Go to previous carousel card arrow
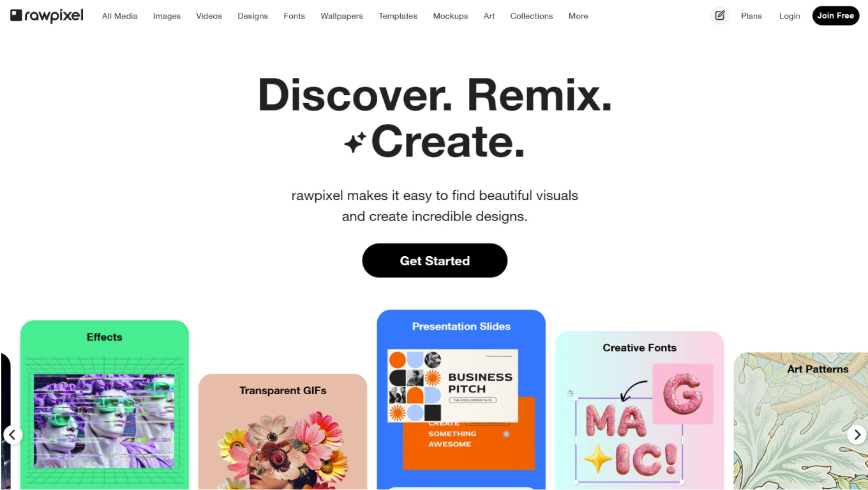This screenshot has width=868, height=490. pyautogui.click(x=13, y=435)
